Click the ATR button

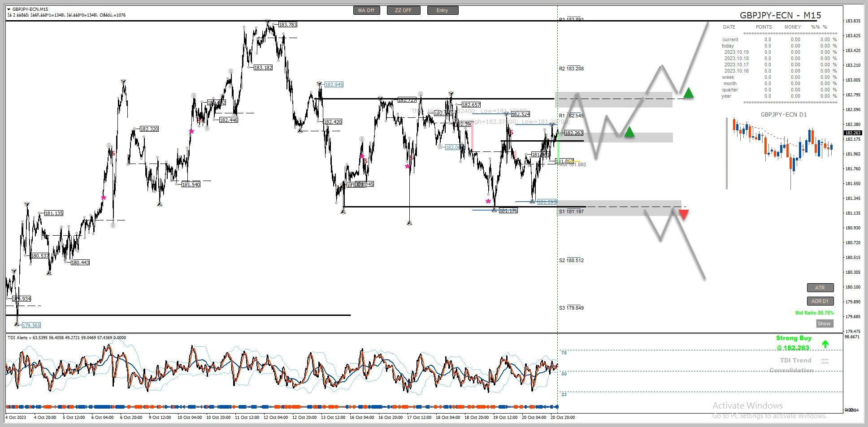820,288
